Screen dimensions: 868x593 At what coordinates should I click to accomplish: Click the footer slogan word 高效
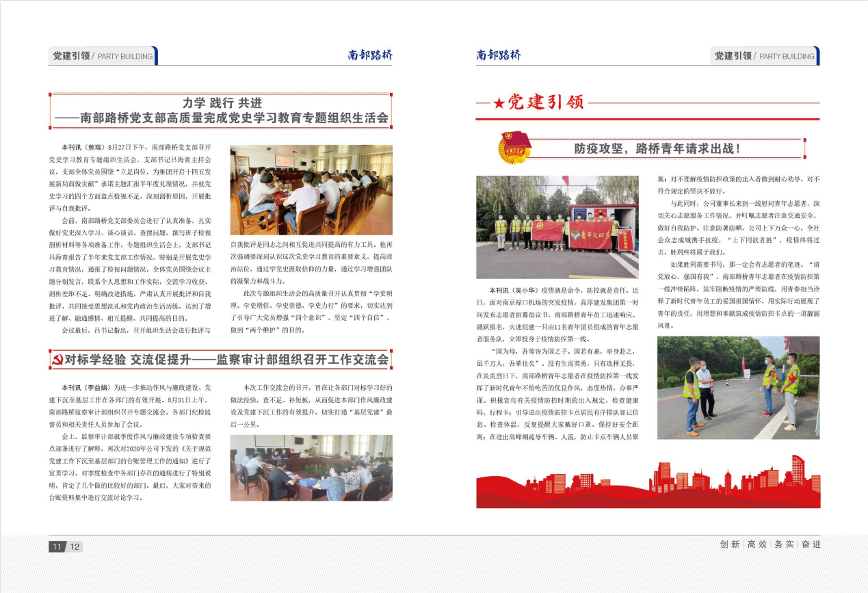pyautogui.click(x=757, y=544)
